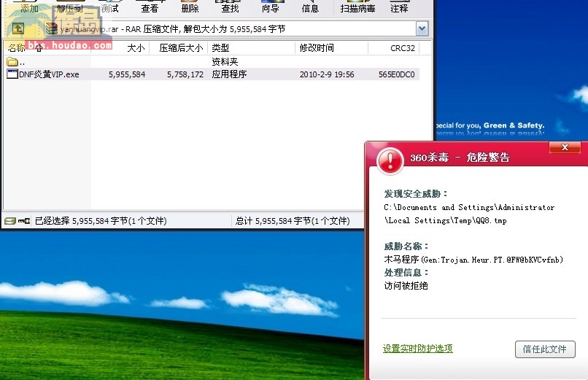This screenshot has width=588, height=380.
Task: Click the Delete (删除) toolbar button
Action: 190,7
